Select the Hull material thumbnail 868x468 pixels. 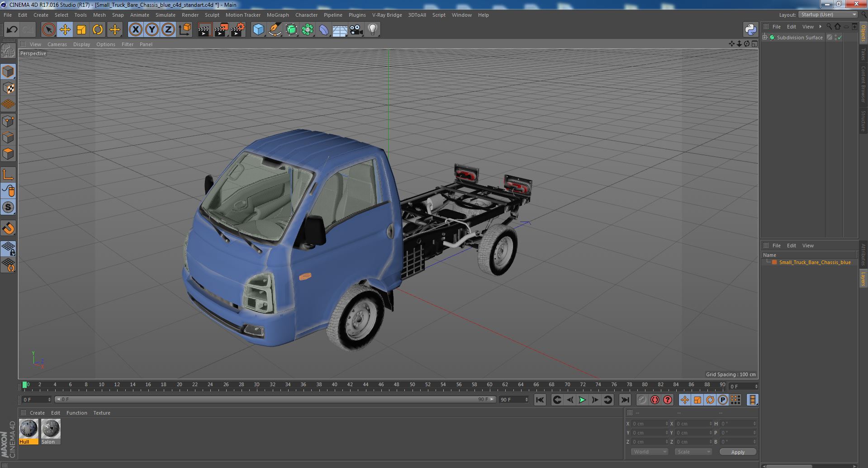[28, 432]
